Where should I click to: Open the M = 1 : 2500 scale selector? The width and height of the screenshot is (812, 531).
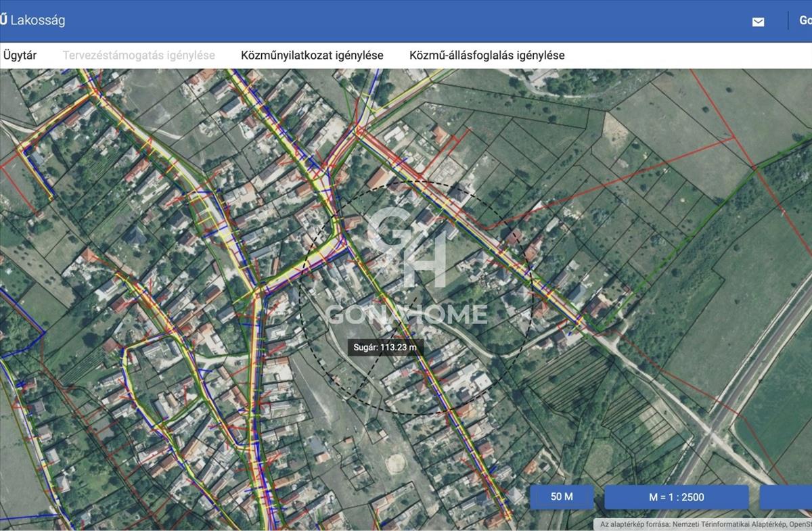676,497
